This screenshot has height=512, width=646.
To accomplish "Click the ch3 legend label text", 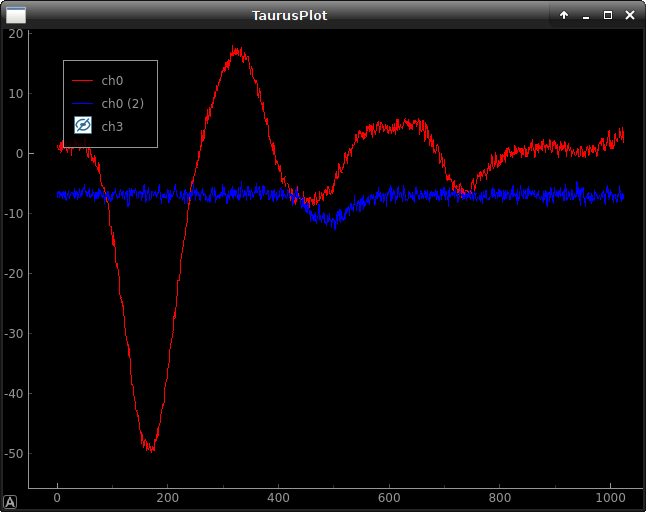I will (113, 126).
